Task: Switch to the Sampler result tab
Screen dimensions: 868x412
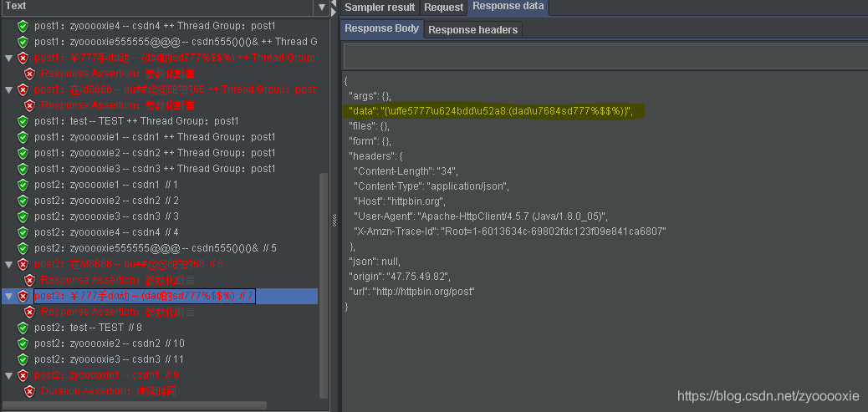Action: point(380,8)
